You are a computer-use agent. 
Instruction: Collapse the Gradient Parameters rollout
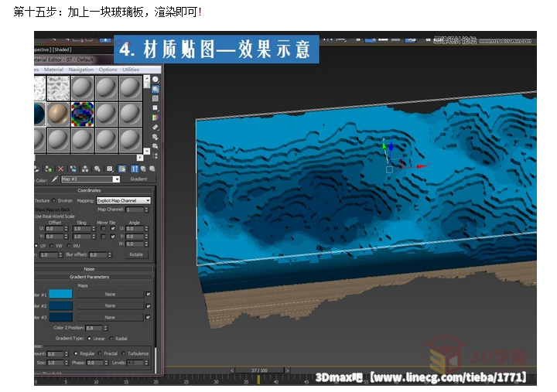(89, 277)
